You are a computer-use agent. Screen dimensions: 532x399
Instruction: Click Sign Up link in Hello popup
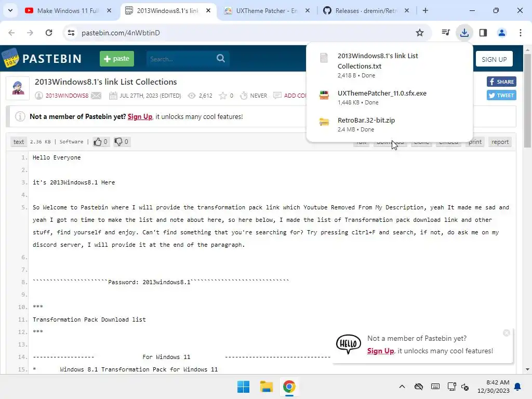click(380, 351)
